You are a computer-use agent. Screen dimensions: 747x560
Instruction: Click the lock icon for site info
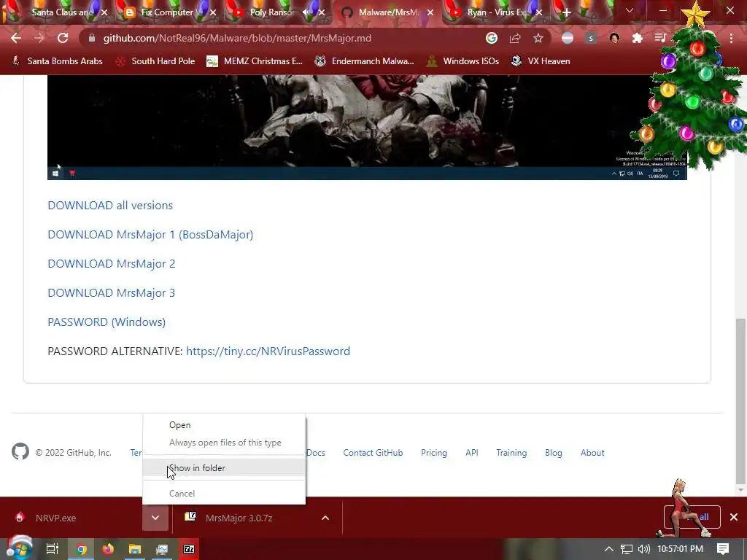(x=92, y=38)
